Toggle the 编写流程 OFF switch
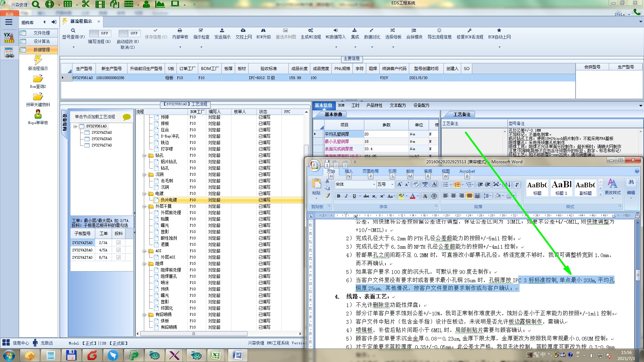 pyautogui.click(x=100, y=33)
